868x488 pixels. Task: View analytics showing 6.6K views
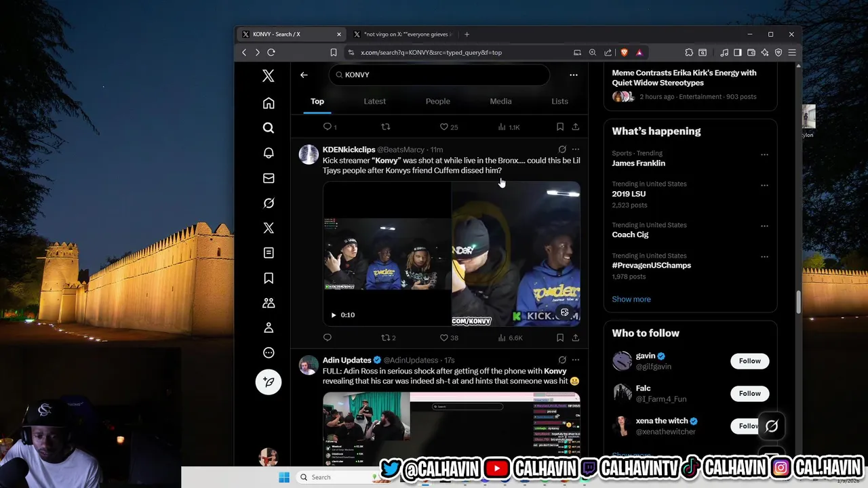(x=510, y=338)
